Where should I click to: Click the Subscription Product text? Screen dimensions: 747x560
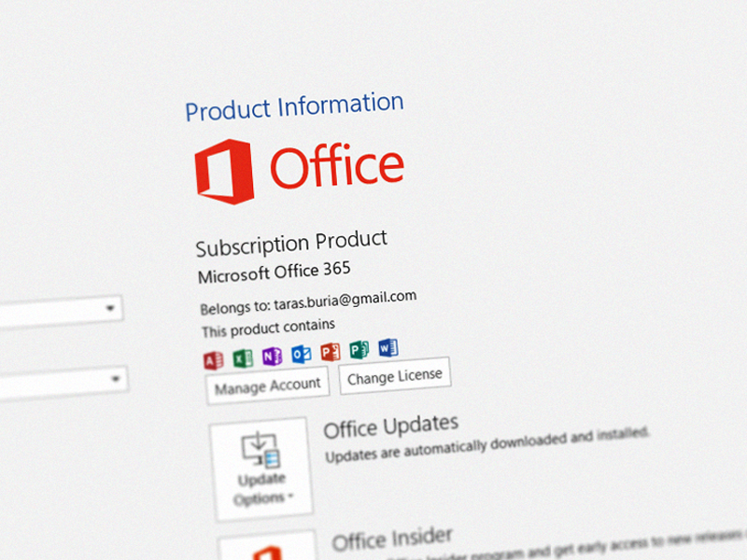point(291,244)
